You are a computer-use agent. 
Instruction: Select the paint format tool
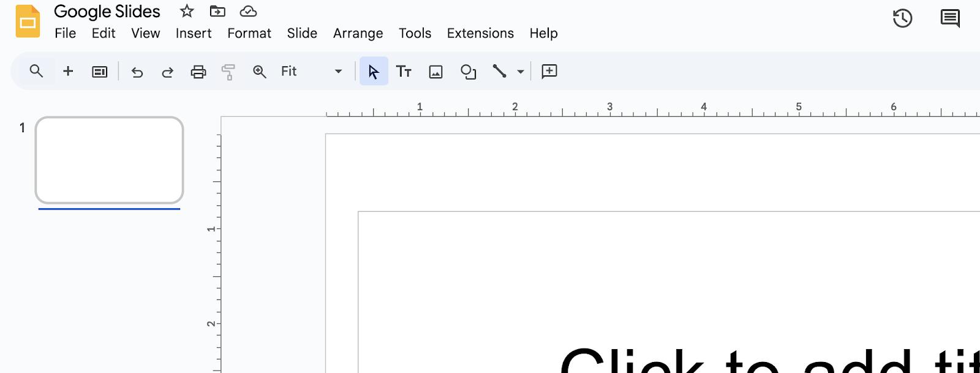228,72
